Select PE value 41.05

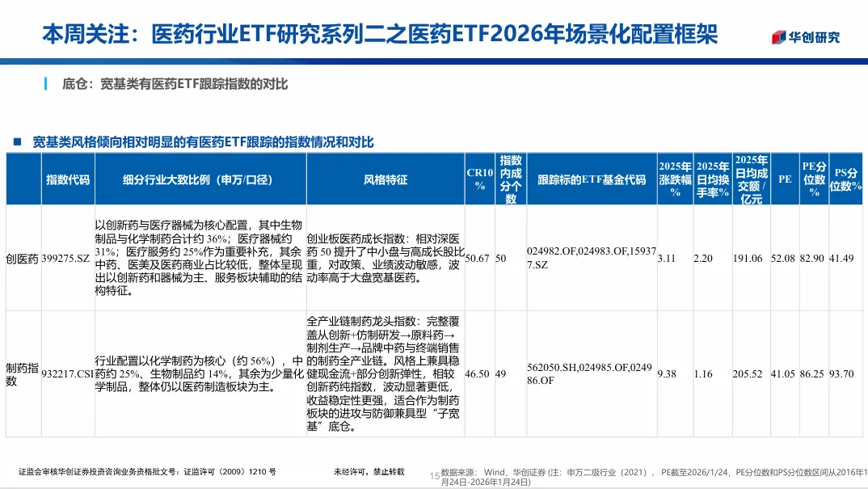tap(783, 374)
